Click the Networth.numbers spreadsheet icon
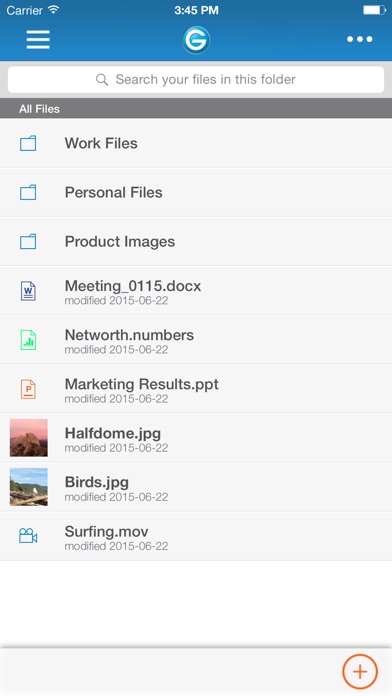Image resolution: width=392 pixels, height=696 pixels. pos(28,340)
